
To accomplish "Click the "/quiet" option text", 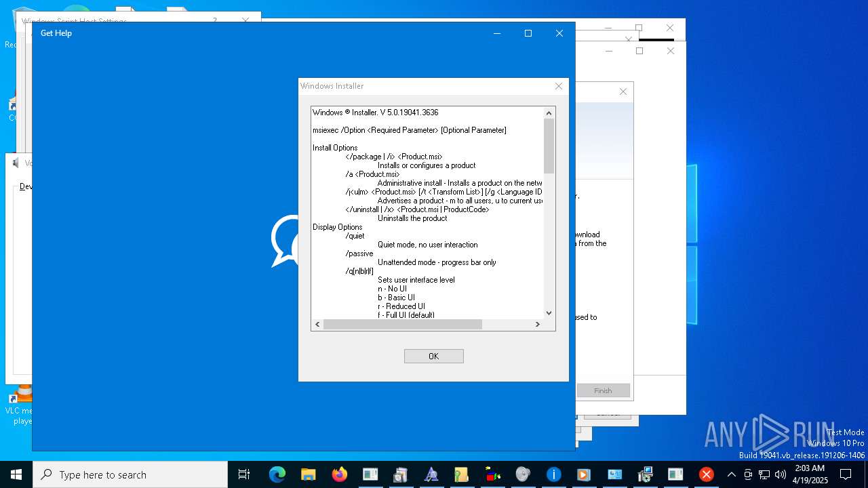I will (355, 236).
